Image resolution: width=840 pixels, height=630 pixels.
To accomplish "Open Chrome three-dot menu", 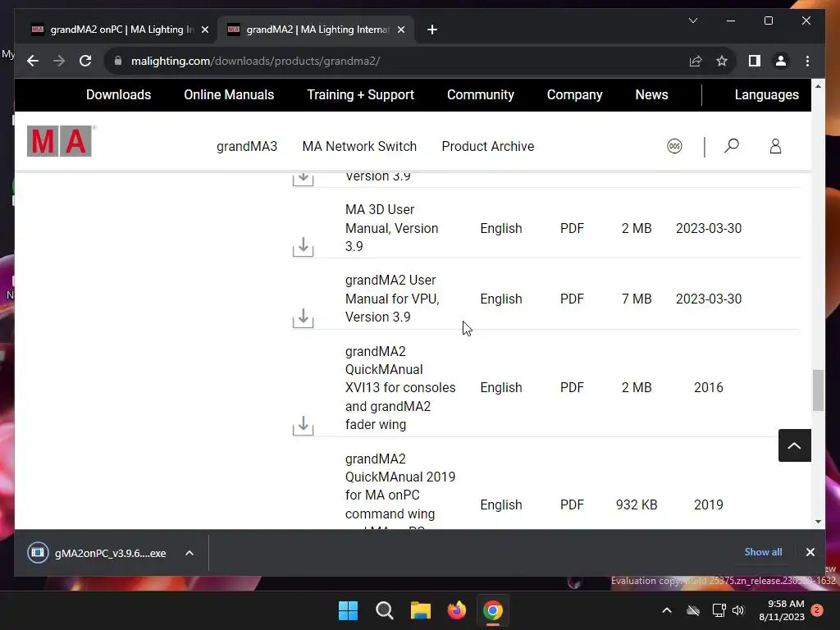I will click(x=807, y=61).
